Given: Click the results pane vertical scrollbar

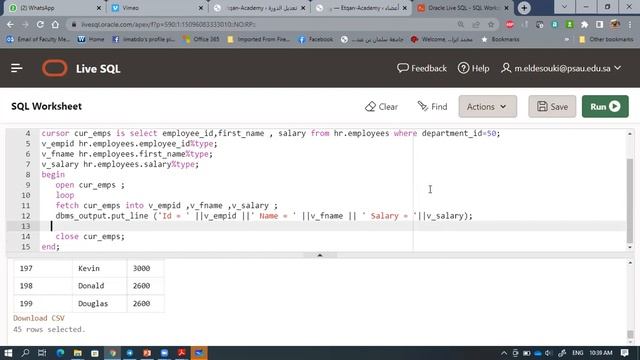Looking at the screenshot, I should tap(630, 334).
